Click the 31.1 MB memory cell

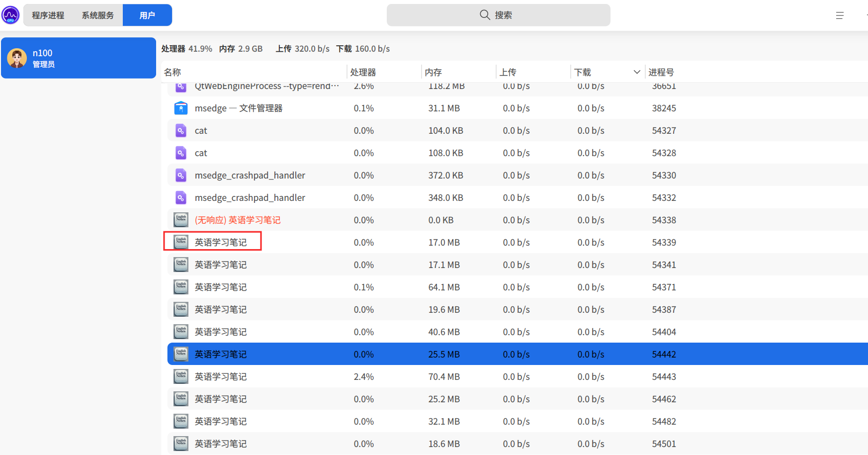point(444,108)
